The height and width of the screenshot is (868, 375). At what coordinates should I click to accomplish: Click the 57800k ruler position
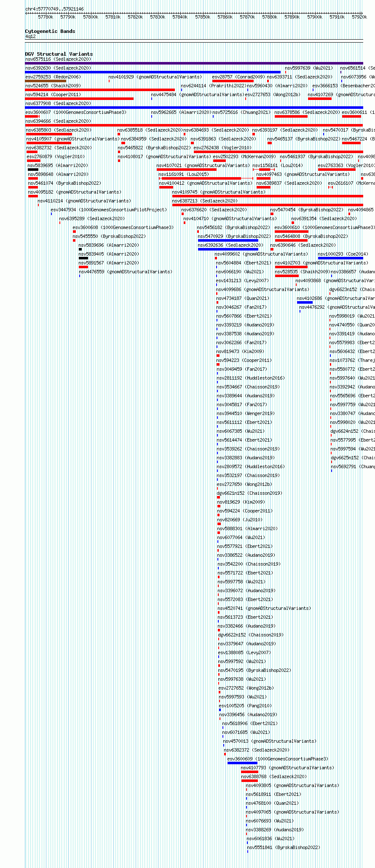91,17
